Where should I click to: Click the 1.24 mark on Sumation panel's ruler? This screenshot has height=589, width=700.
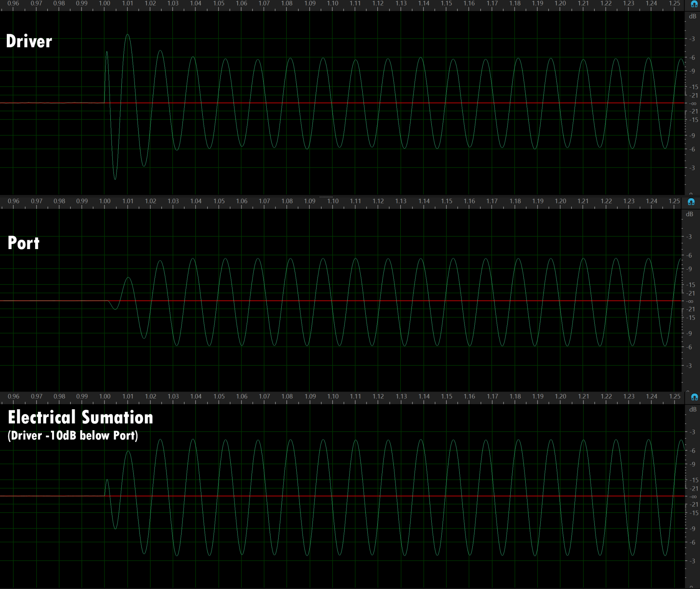(651, 396)
